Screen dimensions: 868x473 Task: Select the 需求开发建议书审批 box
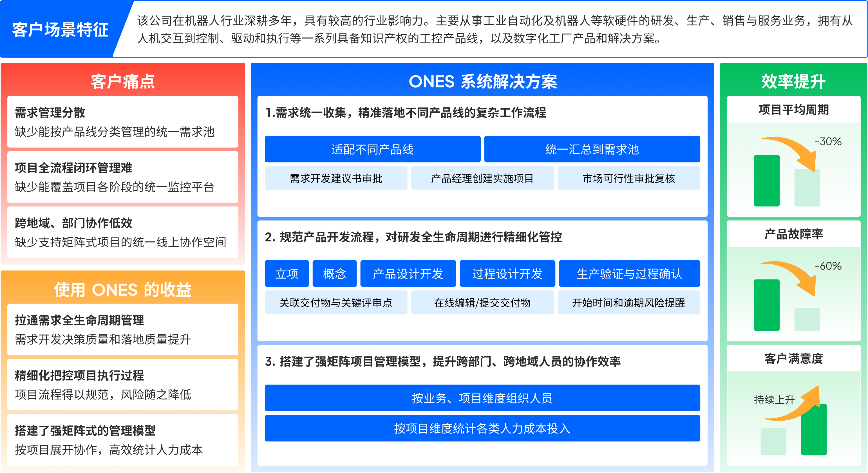click(x=336, y=178)
